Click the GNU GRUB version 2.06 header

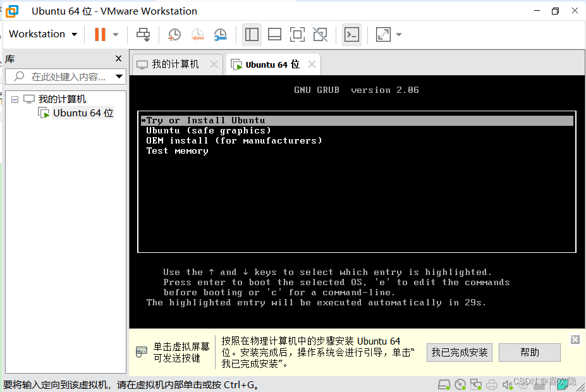356,90
